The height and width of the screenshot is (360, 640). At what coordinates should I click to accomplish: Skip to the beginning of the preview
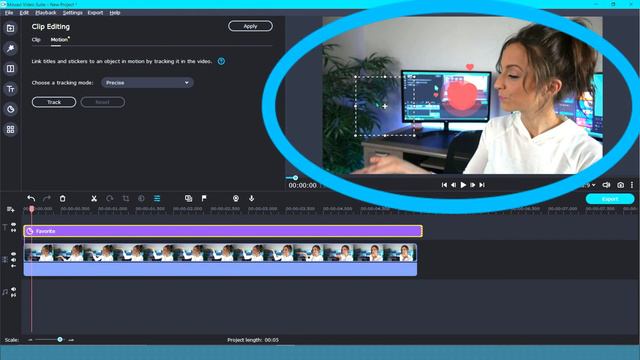pos(444,185)
